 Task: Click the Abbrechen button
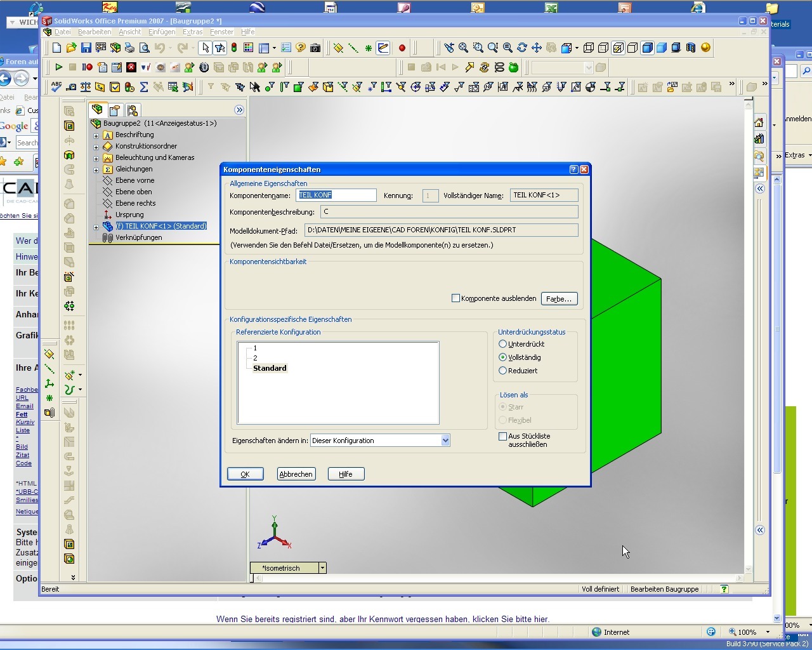tap(296, 474)
